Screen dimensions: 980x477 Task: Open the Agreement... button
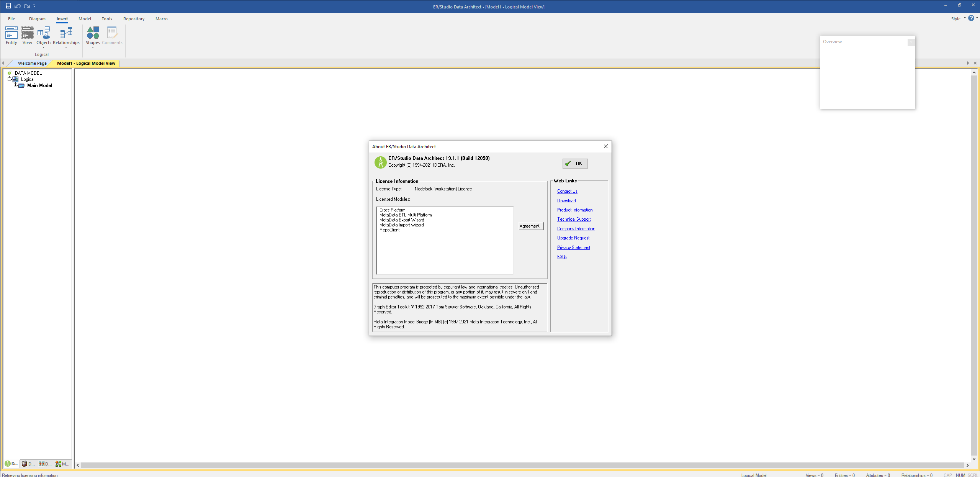pyautogui.click(x=531, y=226)
